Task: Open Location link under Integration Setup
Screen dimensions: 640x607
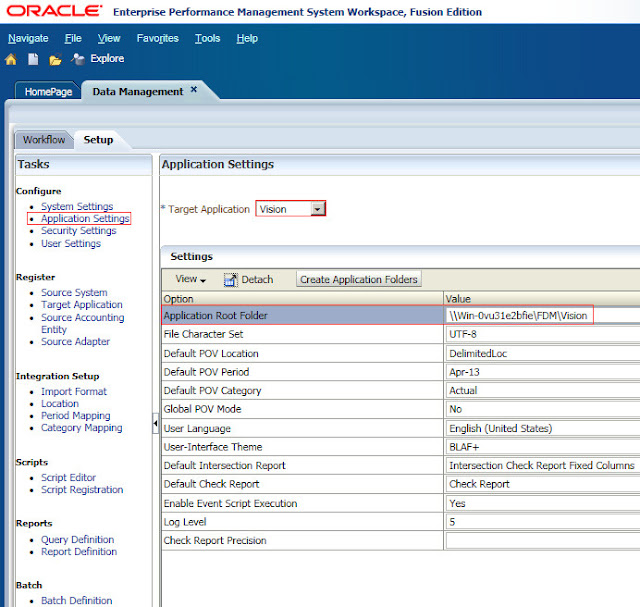Action: coord(60,403)
